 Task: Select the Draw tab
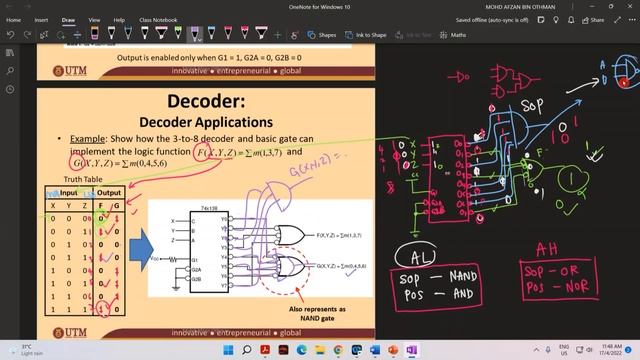[68, 20]
